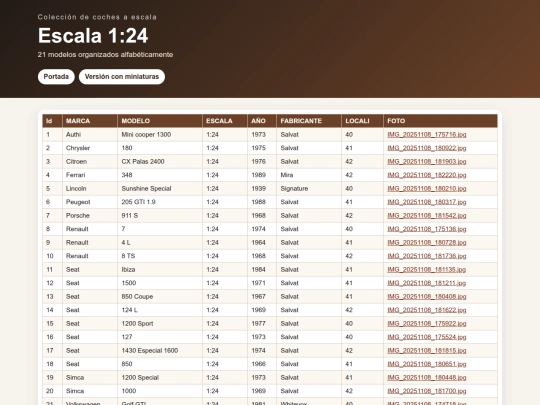This screenshot has width=540, height=405.
Task: Open photo link IMG_20251108_181815.jpg
Action: (x=426, y=351)
